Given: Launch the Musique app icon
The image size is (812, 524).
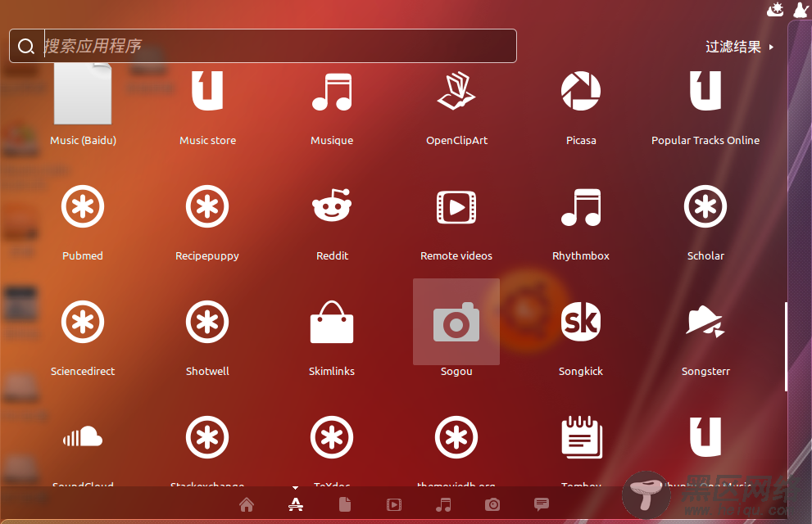Looking at the screenshot, I should 332,92.
